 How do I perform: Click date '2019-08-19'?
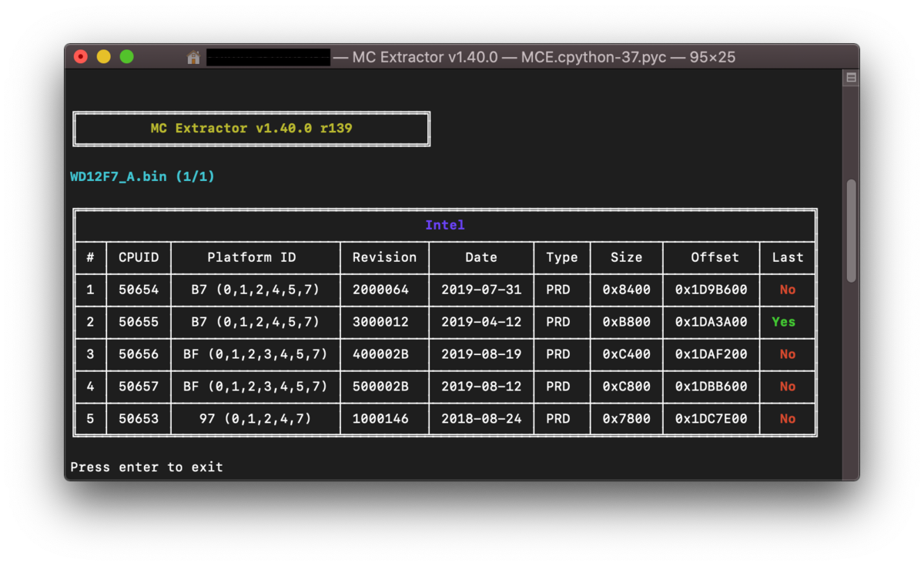[481, 354]
